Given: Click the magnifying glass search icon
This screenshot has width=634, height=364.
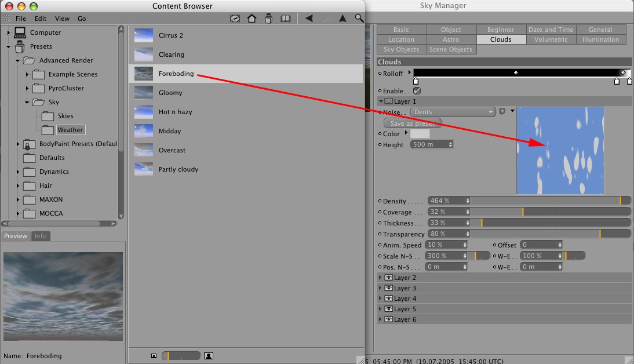Looking at the screenshot, I should [359, 19].
